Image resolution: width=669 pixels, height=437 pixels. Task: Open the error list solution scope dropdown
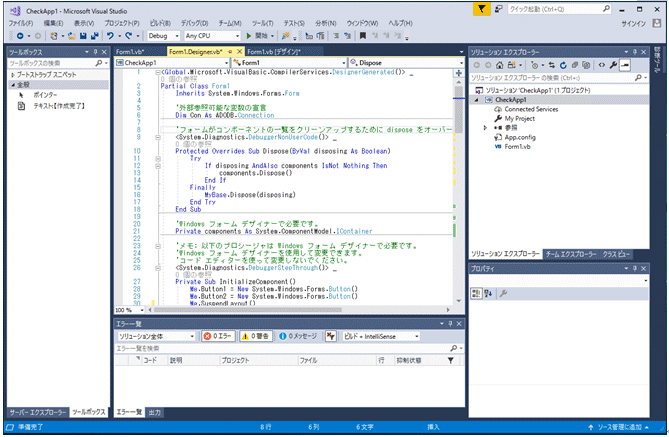coord(156,336)
